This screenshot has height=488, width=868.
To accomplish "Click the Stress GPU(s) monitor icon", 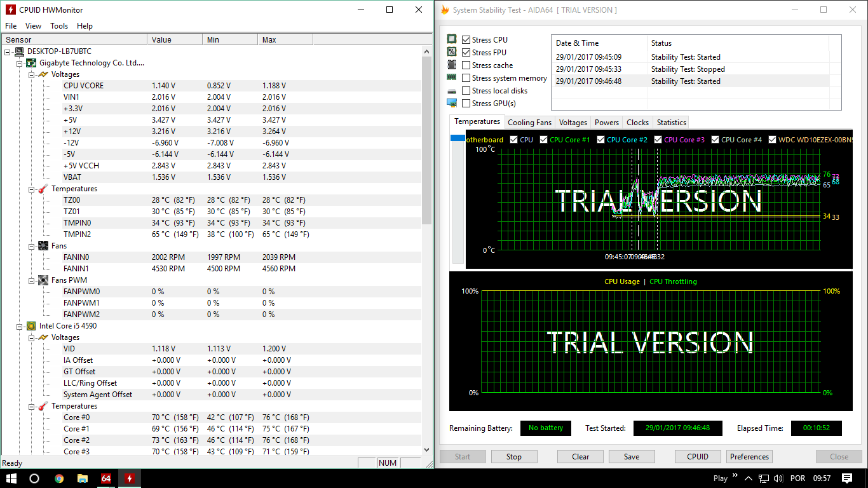I will (x=452, y=103).
